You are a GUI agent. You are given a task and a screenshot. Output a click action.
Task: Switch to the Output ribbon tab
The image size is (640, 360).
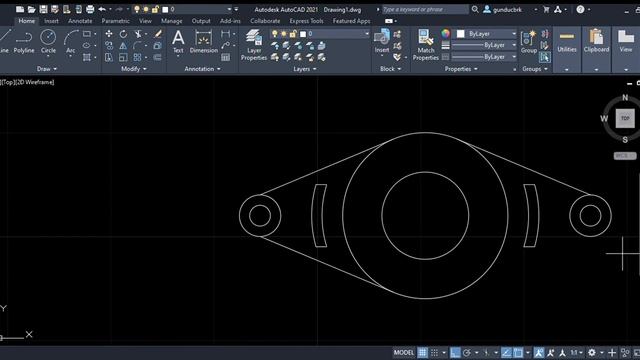[x=201, y=21]
